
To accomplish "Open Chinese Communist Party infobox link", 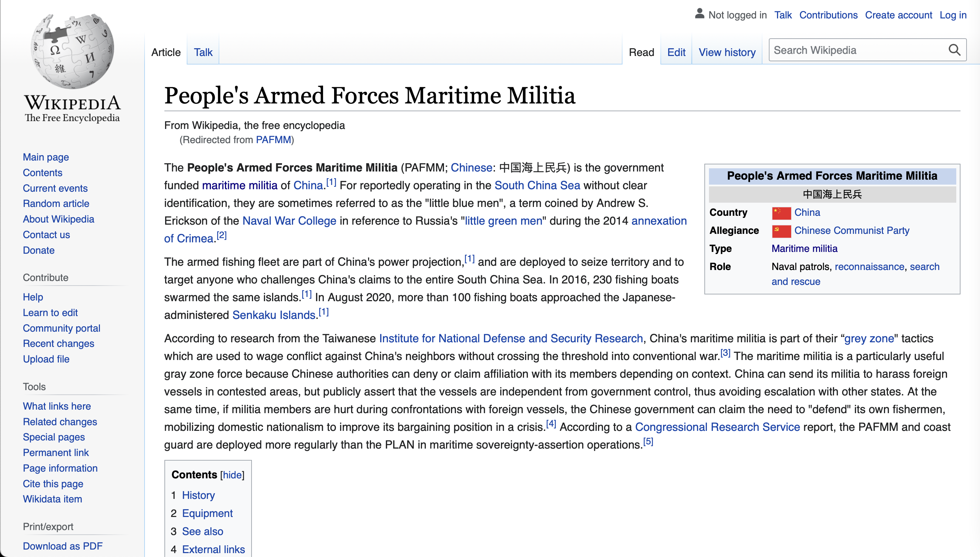I will point(851,230).
